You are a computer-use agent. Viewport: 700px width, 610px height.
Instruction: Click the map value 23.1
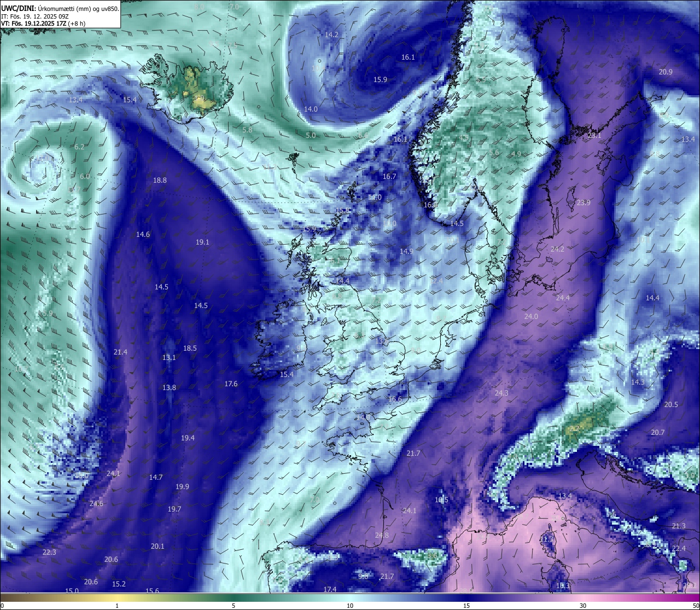coord(594,135)
